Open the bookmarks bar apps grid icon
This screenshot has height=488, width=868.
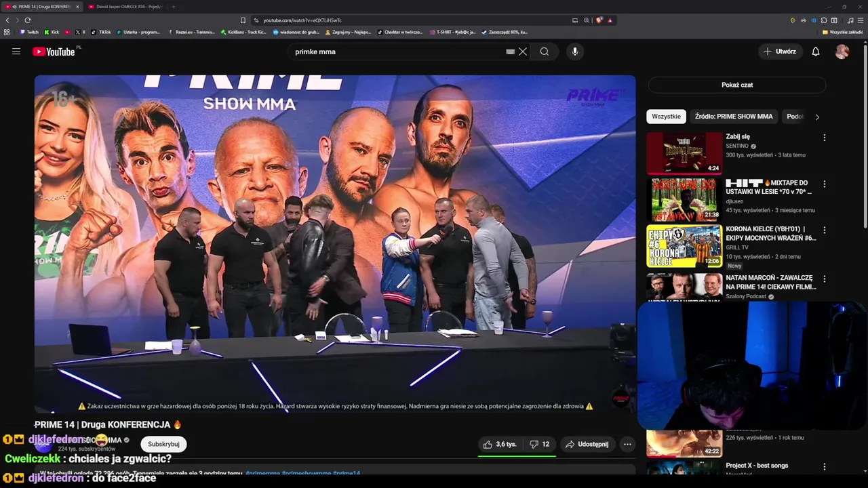coord(7,32)
